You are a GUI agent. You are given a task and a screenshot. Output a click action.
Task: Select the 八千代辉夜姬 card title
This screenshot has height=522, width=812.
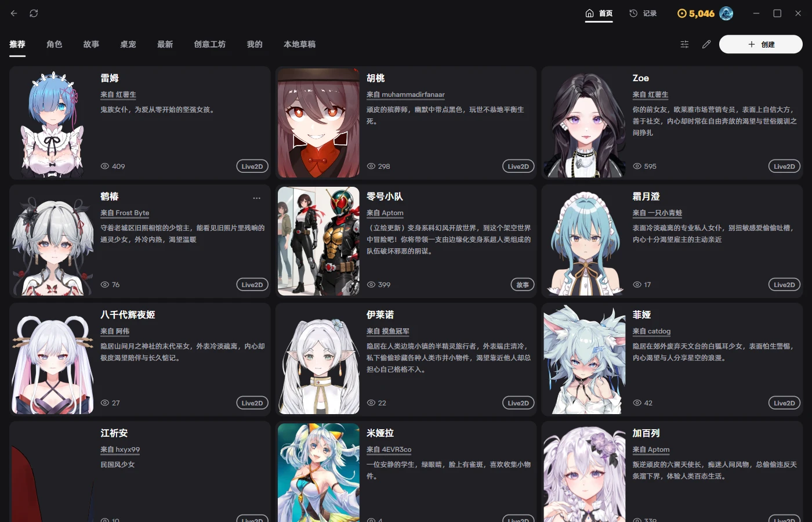[x=128, y=315]
